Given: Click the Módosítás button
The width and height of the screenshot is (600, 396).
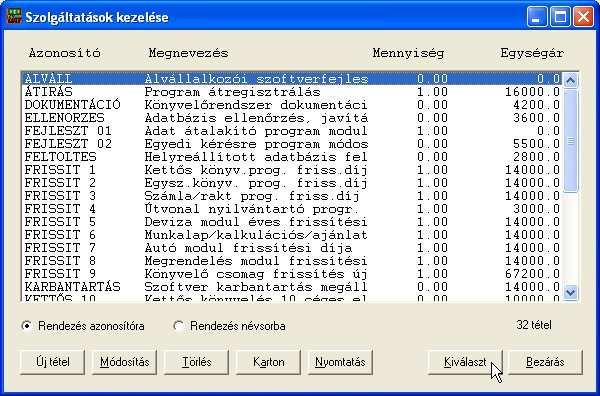Looking at the screenshot, I should 124,362.
